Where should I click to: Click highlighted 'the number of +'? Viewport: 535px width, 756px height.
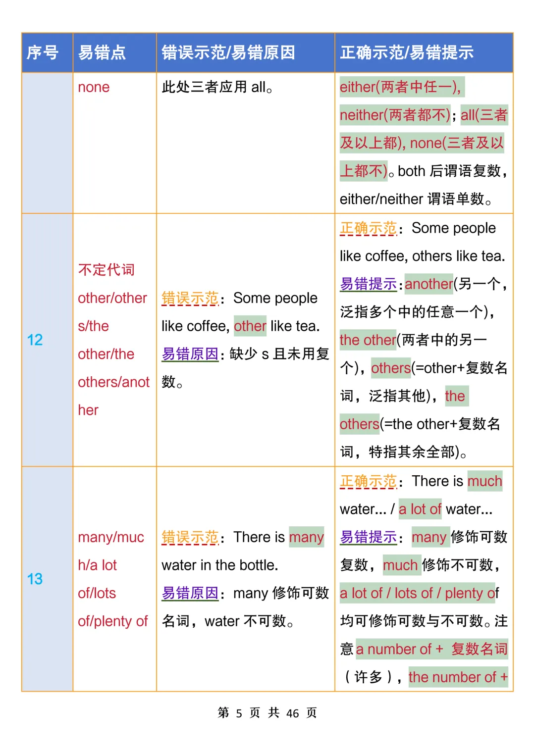pyautogui.click(x=458, y=677)
